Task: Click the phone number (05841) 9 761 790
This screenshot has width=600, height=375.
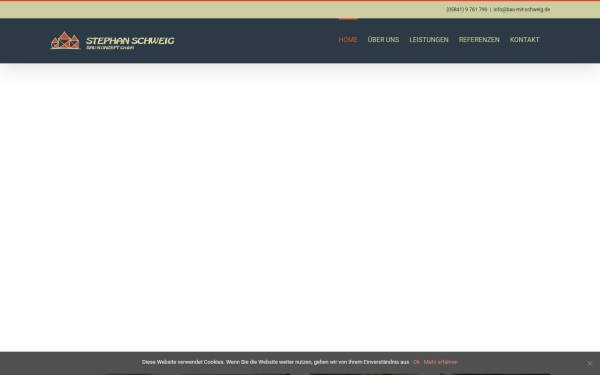Action: pyautogui.click(x=466, y=10)
